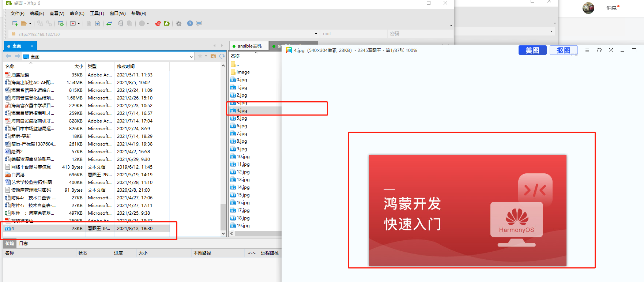This screenshot has height=282, width=644.
Task: Sort local files by 名称 column
Action: point(31,67)
